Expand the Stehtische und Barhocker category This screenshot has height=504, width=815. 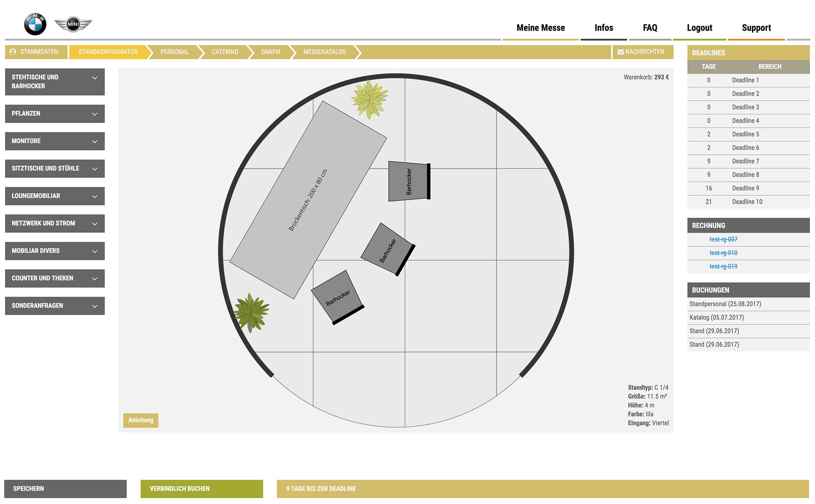click(x=55, y=82)
